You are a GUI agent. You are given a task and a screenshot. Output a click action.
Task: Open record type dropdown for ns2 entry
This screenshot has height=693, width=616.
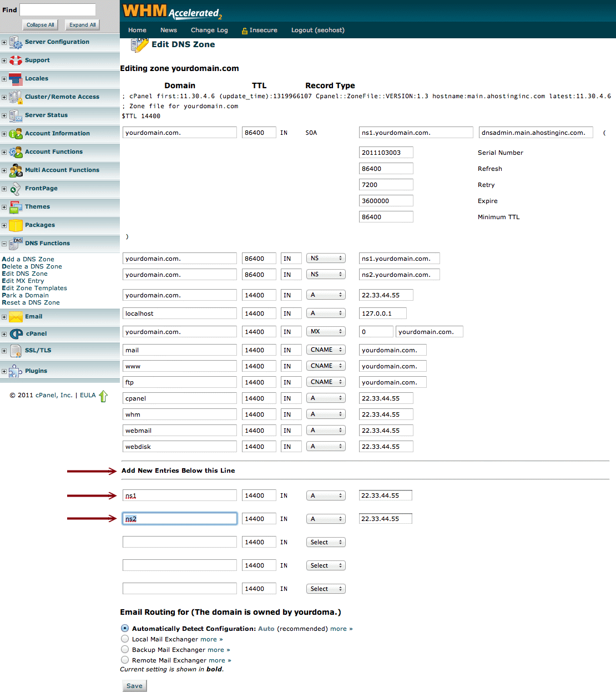tap(326, 519)
